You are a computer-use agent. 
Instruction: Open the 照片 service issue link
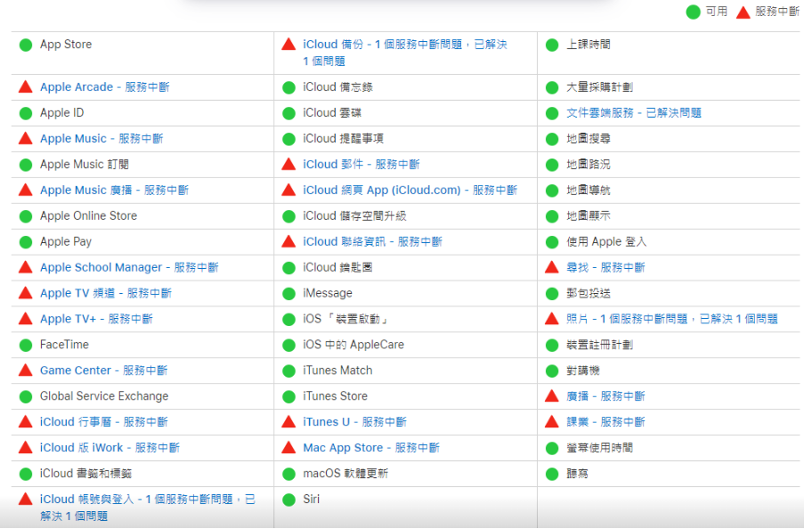point(671,319)
